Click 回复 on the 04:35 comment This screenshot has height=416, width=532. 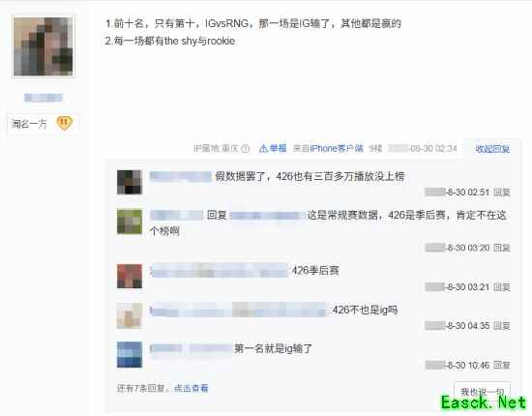click(x=502, y=326)
